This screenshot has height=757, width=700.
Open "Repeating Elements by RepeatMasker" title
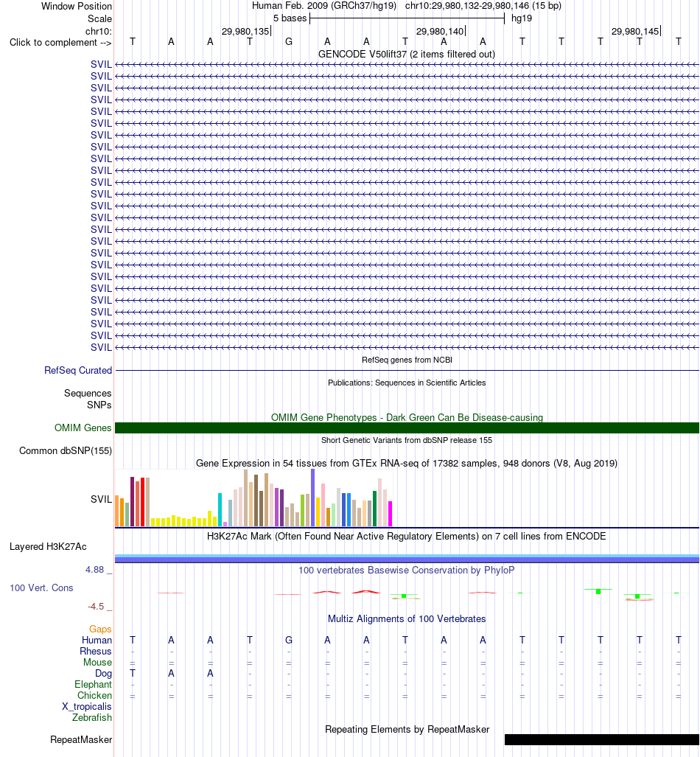click(407, 730)
